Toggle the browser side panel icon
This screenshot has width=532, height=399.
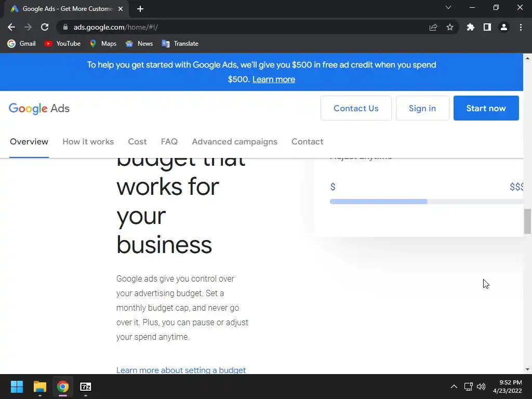coord(487,27)
